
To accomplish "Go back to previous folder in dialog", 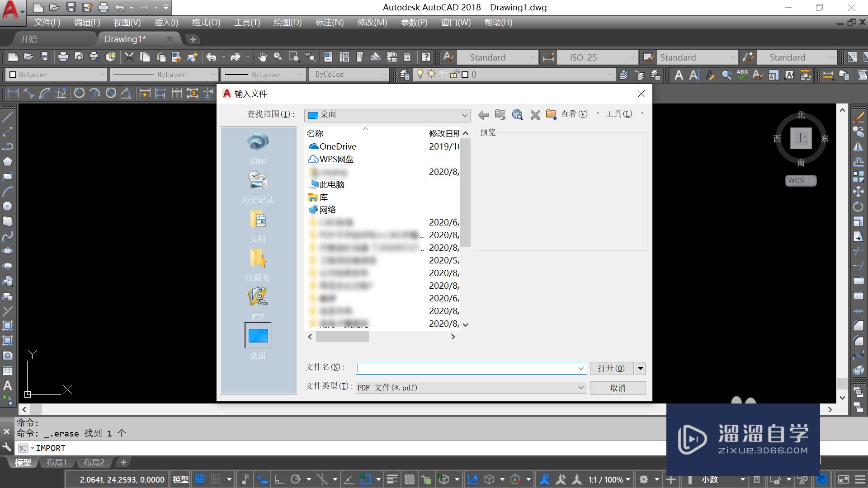I will coord(483,115).
